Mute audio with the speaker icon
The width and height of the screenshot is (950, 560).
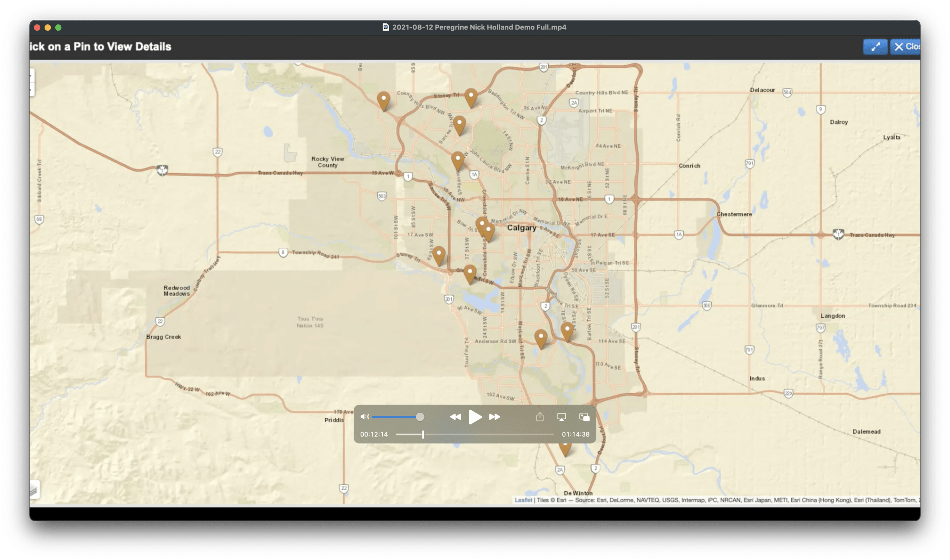364,417
